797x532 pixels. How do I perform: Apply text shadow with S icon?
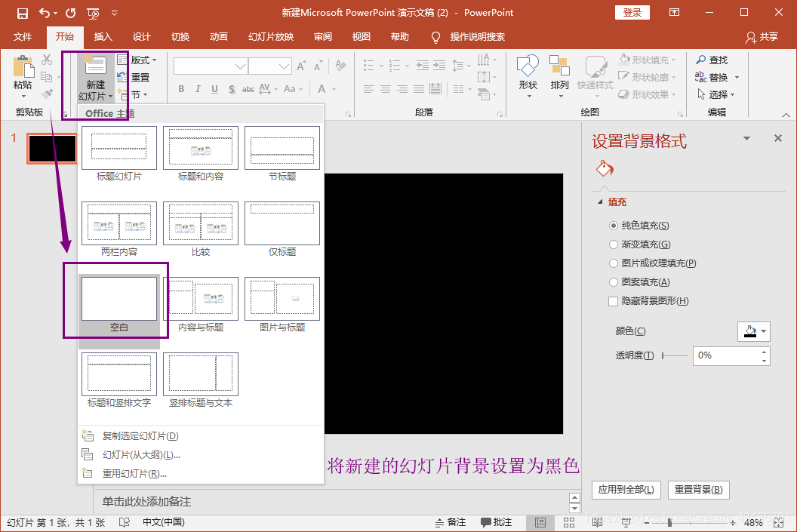coord(232,89)
